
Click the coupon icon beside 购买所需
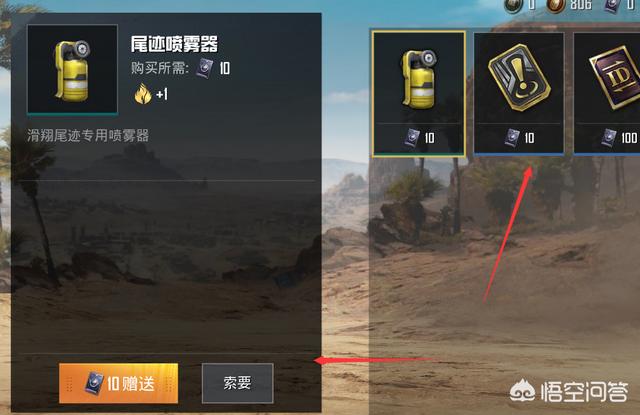[204, 68]
